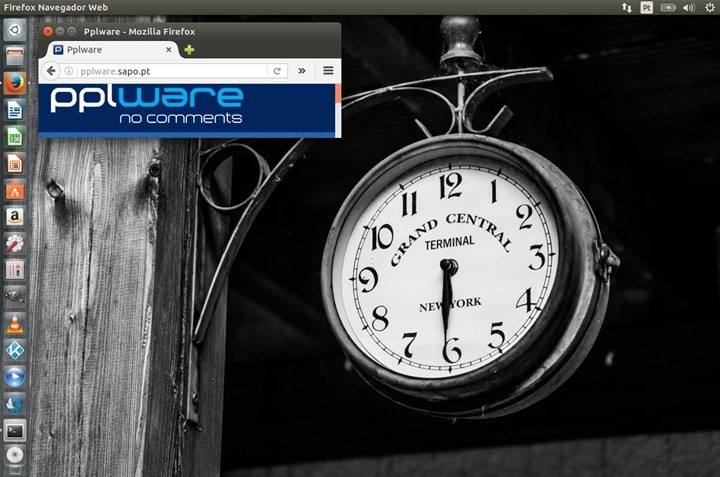Go back with the Firefox back arrow
Screen dimensions: 720x477
[x=51, y=71]
